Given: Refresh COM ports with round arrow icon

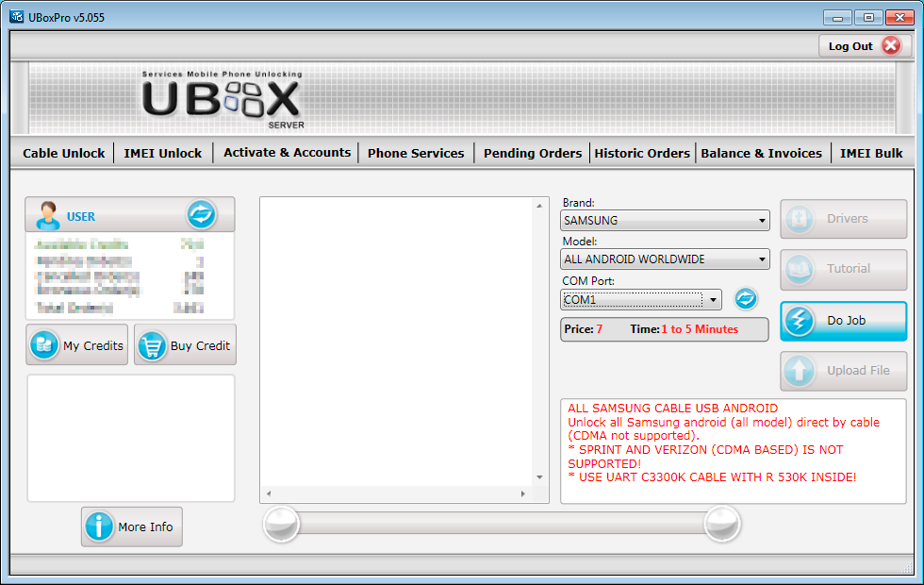Looking at the screenshot, I should 746,298.
